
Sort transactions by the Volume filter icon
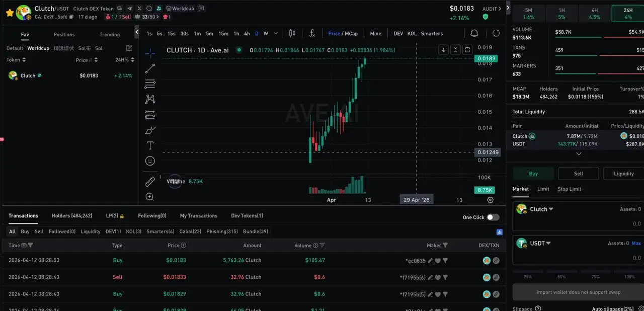322,246
